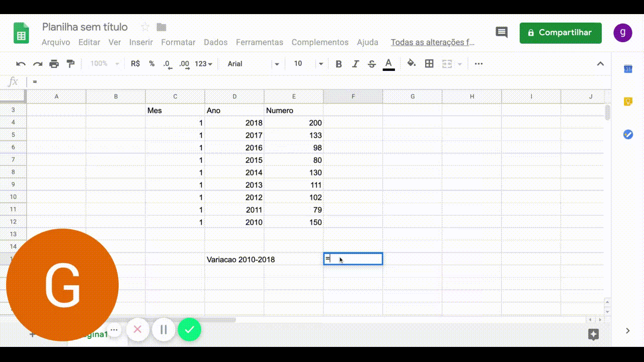Click the Explore star button

coord(593,334)
